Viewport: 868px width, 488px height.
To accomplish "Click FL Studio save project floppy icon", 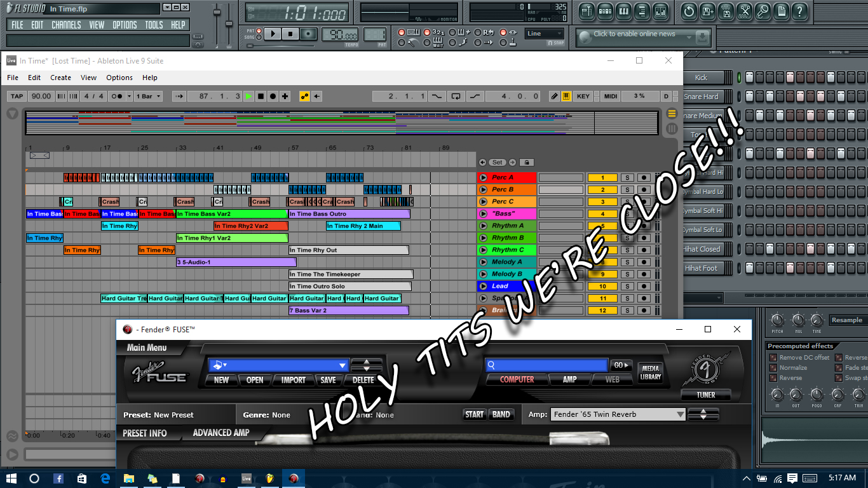I will point(726,11).
